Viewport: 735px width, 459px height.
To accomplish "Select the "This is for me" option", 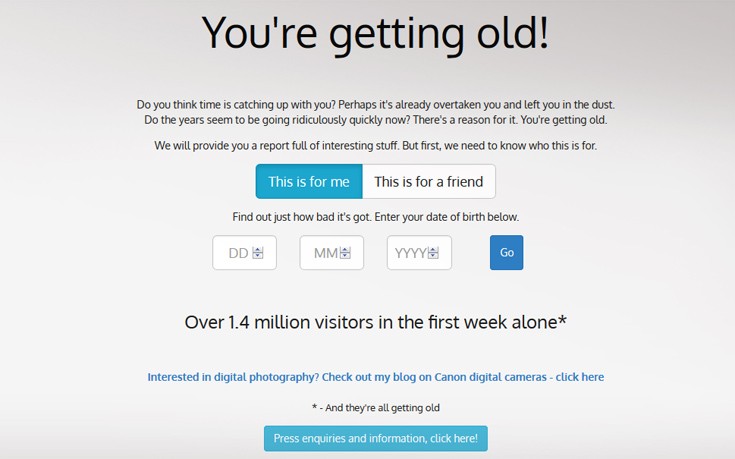I will coord(309,182).
